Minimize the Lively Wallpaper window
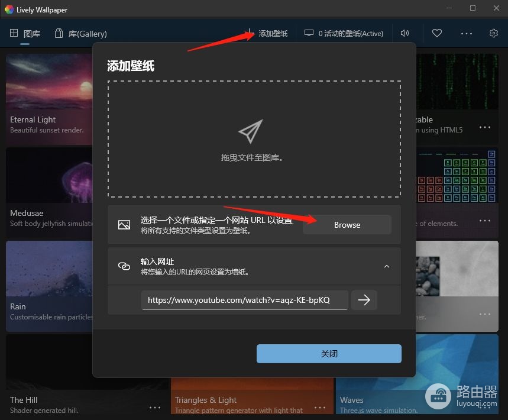508x420 pixels. (449, 8)
